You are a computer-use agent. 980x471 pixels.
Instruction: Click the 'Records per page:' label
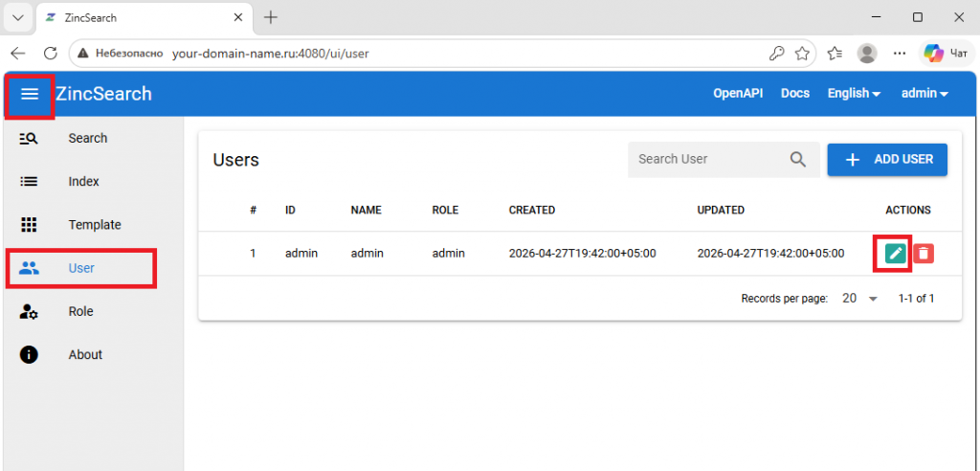[785, 299]
